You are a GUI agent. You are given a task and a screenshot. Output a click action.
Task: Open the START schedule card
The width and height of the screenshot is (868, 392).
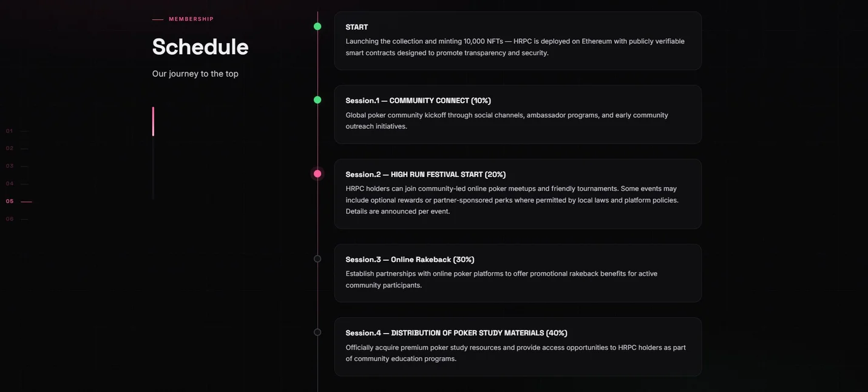518,41
